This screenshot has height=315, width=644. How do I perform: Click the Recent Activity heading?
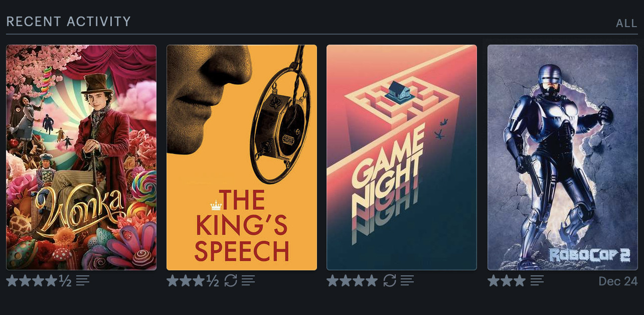tap(69, 22)
